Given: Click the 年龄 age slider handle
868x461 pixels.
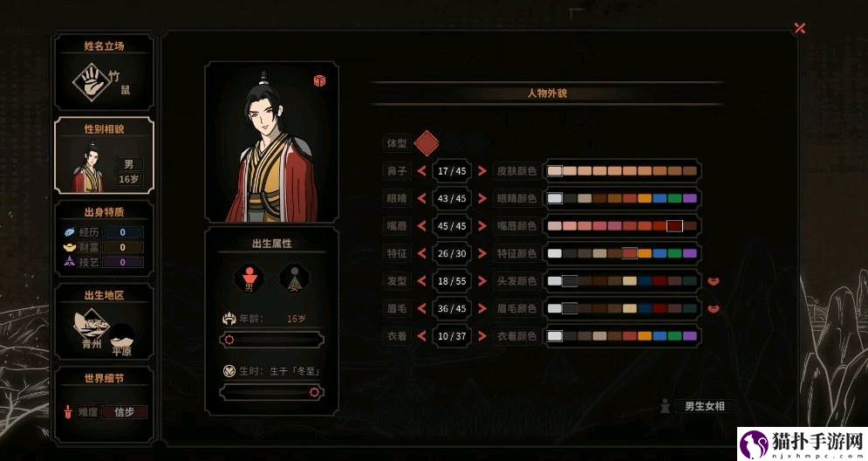Looking at the screenshot, I should [229, 340].
